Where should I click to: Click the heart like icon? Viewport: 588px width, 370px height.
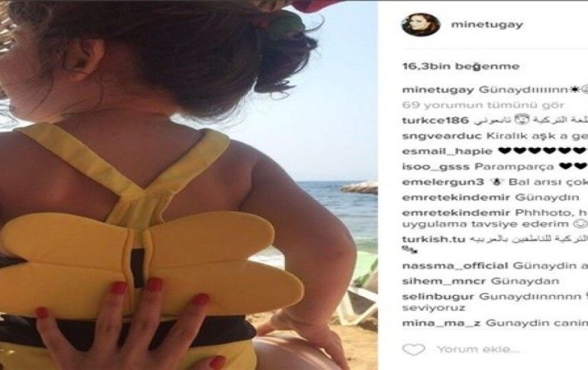(x=413, y=349)
